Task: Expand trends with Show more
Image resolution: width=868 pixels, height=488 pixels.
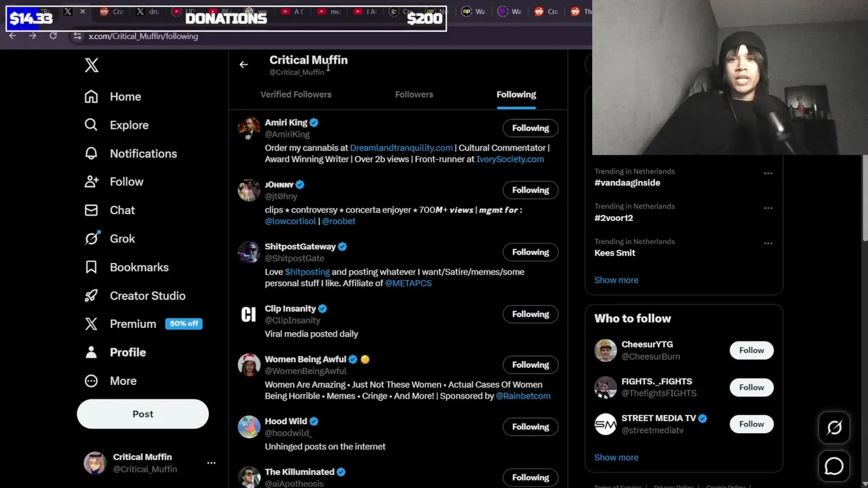Action: click(616, 280)
